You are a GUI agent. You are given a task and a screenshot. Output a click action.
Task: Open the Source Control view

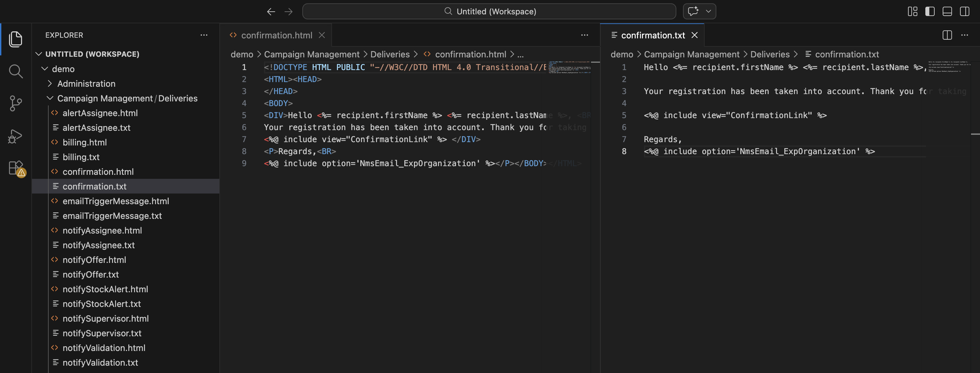point(16,103)
